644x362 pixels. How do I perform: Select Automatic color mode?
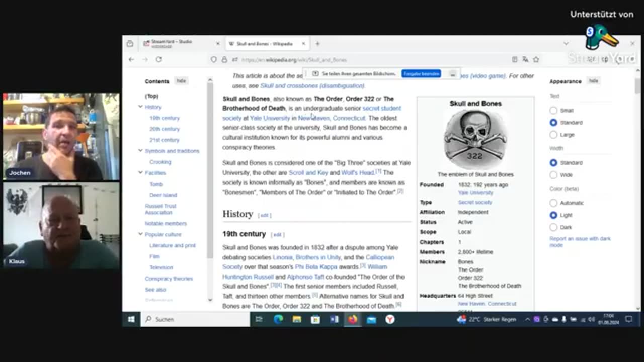(553, 203)
